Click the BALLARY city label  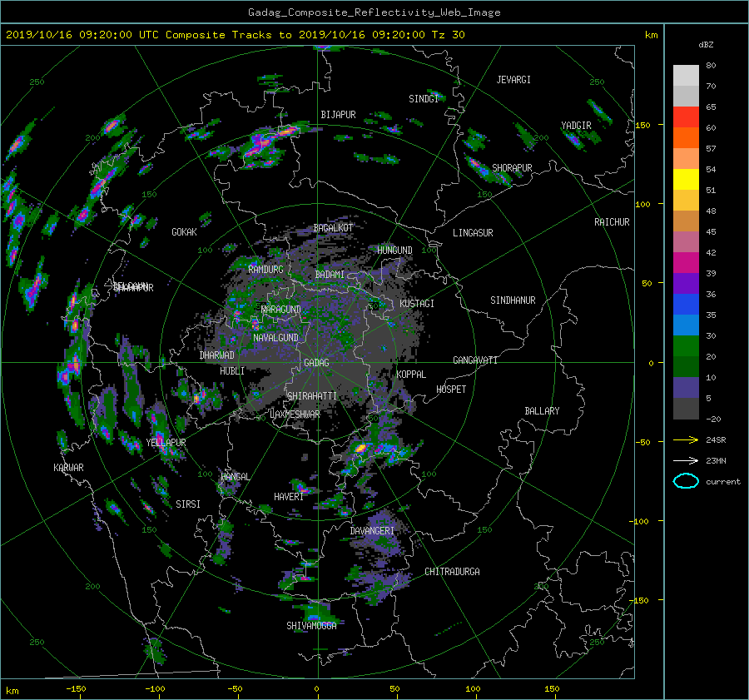[542, 411]
